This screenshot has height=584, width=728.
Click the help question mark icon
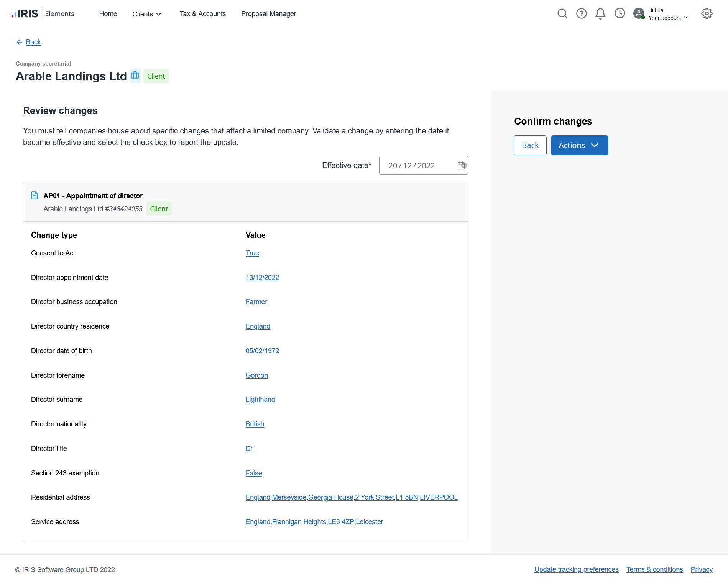(x=581, y=14)
